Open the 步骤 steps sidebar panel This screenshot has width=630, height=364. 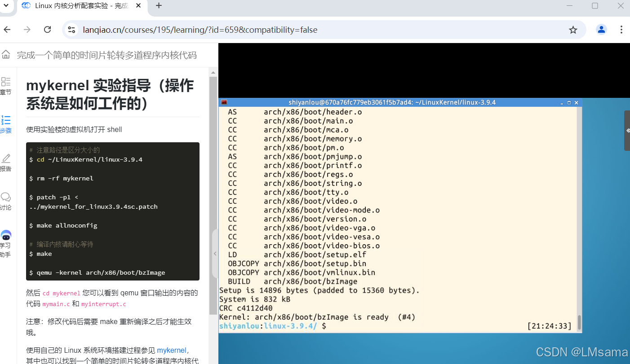click(6, 124)
